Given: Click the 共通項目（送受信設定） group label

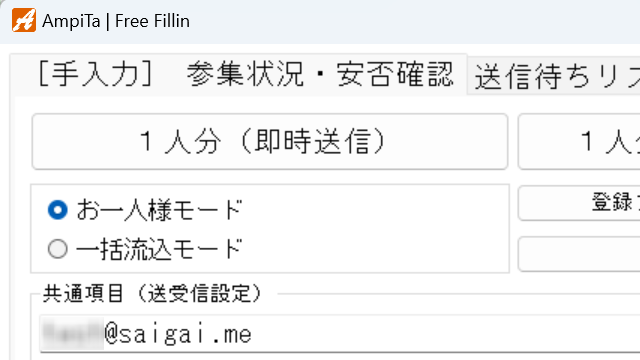Looking at the screenshot, I should coord(152,293).
